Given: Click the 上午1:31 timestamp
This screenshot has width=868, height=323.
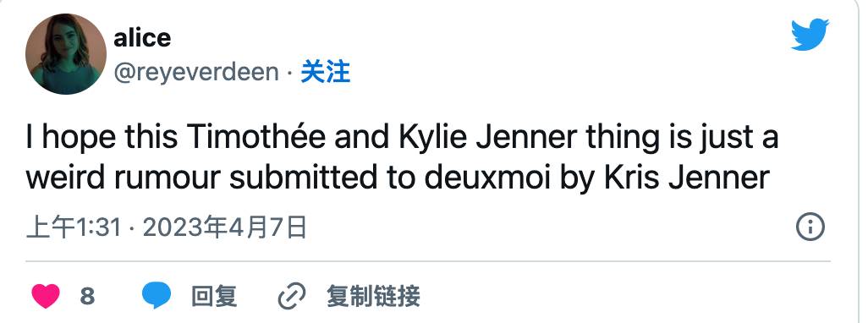Looking at the screenshot, I should 74,227.
